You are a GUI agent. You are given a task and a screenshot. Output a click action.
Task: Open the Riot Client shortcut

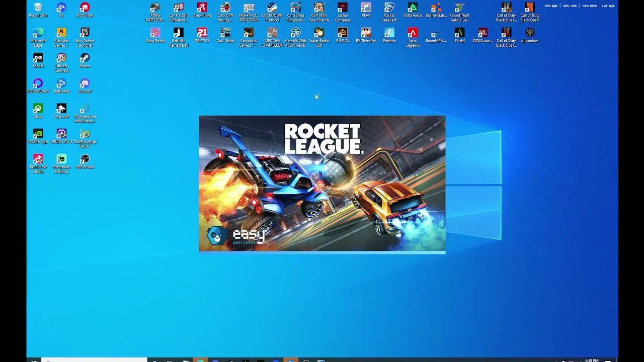coord(85,10)
